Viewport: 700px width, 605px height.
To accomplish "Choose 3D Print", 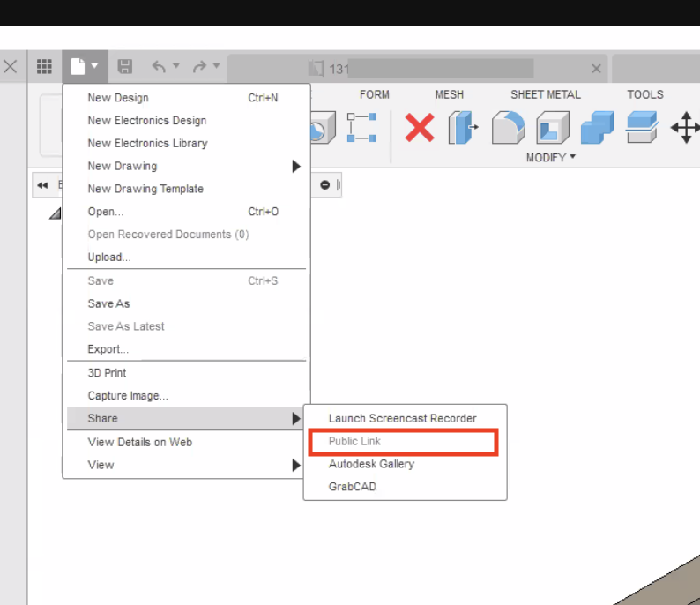I will coord(187,373).
